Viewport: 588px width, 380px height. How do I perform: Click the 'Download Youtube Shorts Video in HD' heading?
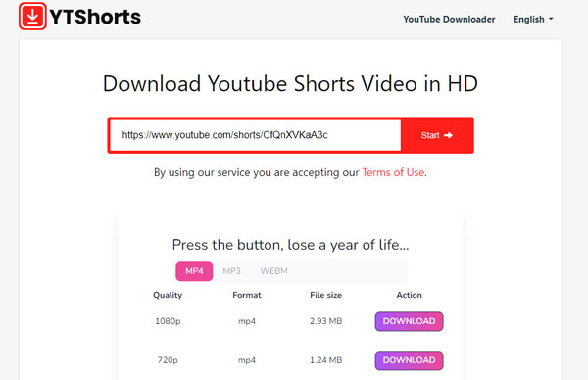coord(291,83)
